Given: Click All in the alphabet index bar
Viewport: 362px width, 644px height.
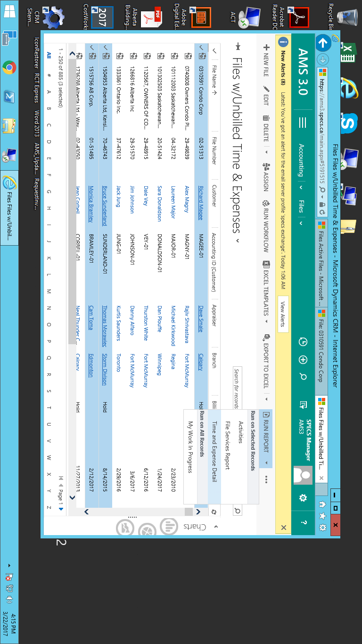Looking at the screenshot, I should coord(49,55).
